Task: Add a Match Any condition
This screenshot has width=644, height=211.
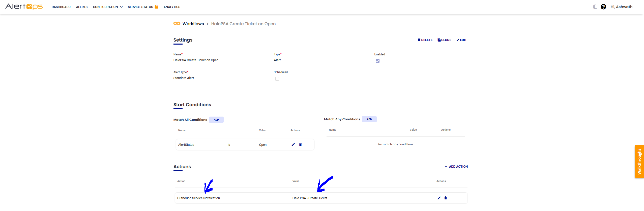Action: [x=369, y=119]
